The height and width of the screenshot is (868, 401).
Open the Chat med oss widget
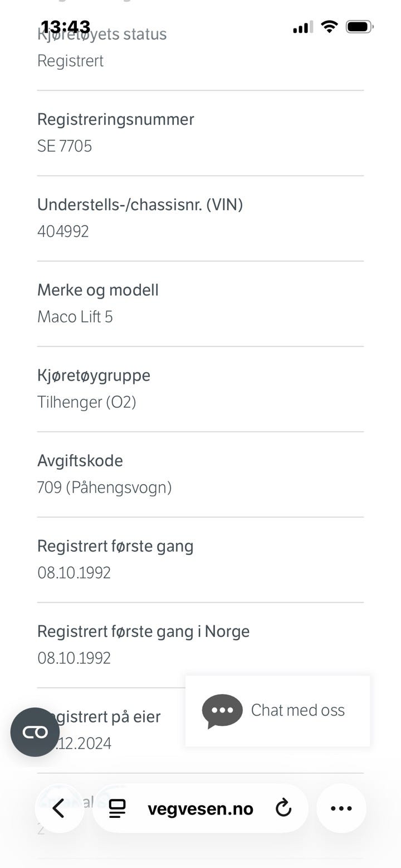[297, 710]
